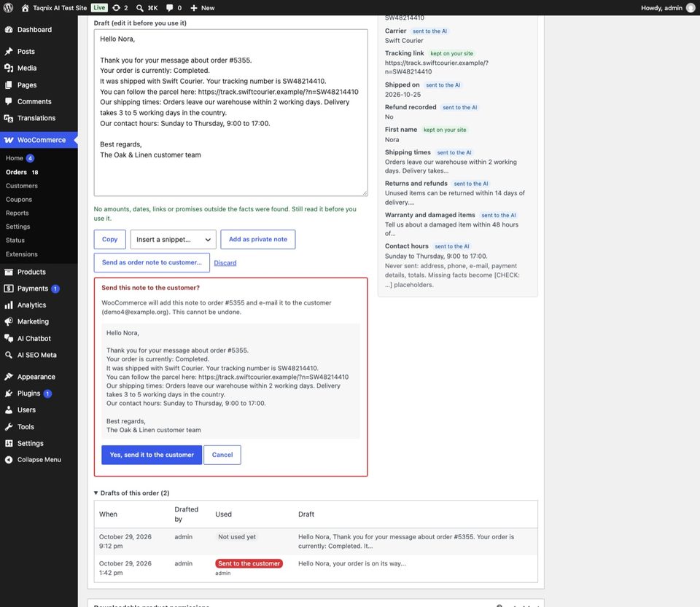700x607 pixels.
Task: Open the WordPress logo menu
Action: (8, 7)
